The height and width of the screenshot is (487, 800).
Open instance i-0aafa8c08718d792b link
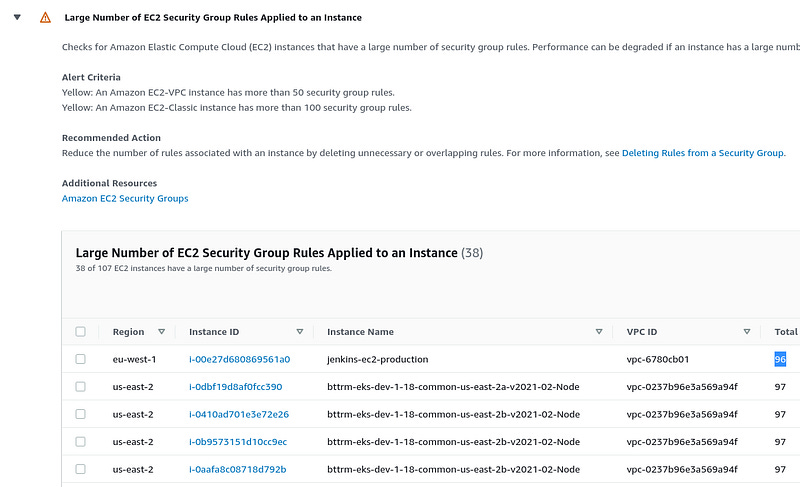[x=237, y=469]
